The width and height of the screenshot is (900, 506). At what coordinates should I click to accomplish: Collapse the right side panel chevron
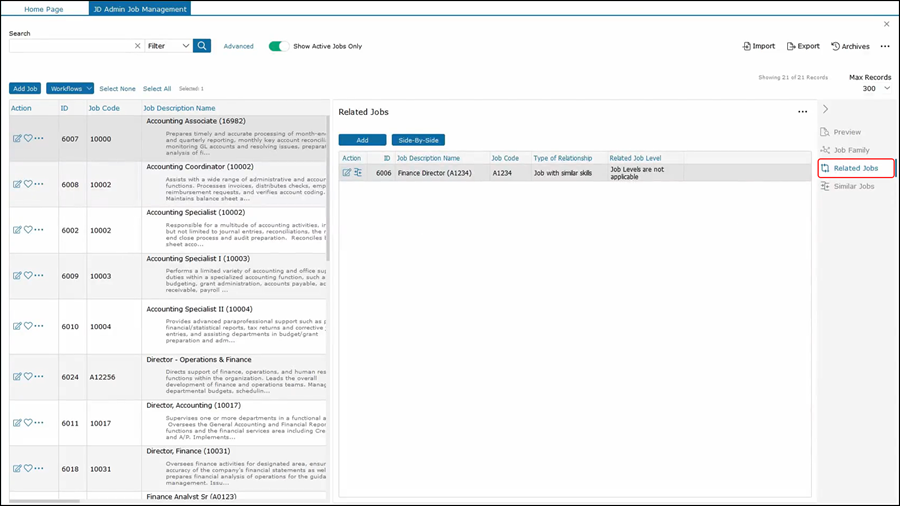[x=825, y=109]
